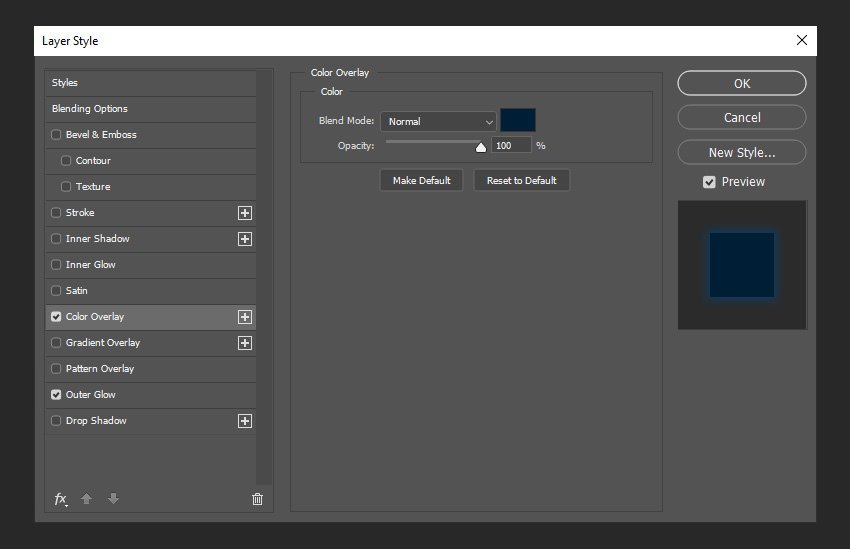Uncheck the Outer Glow checkbox
This screenshot has width=850, height=549.
56,395
